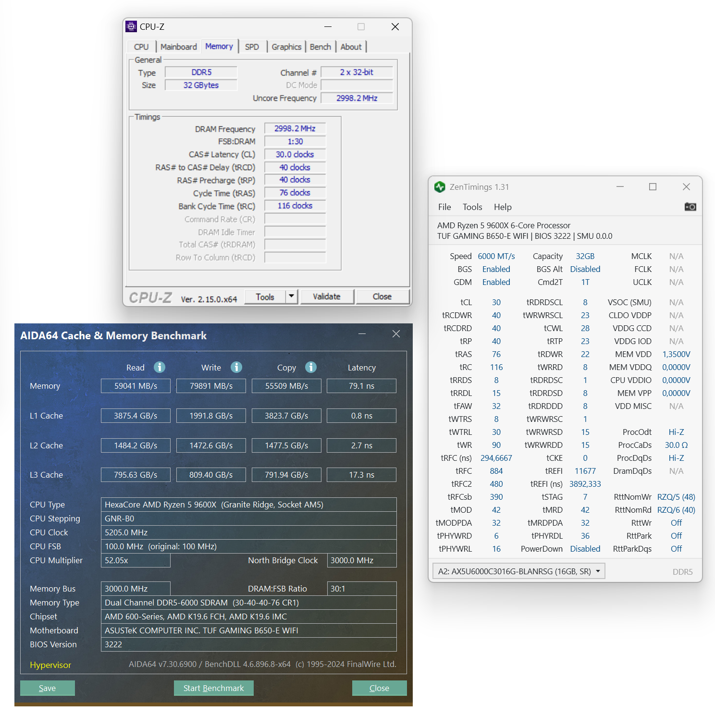The height and width of the screenshot is (728, 715).
Task: Expand the memory module selector dropdown
Action: [x=598, y=571]
